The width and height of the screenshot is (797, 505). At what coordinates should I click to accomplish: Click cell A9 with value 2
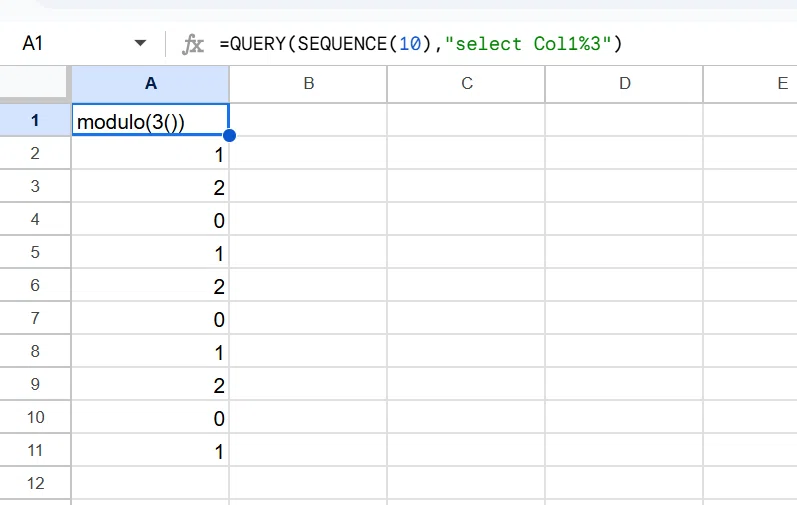[x=150, y=384]
